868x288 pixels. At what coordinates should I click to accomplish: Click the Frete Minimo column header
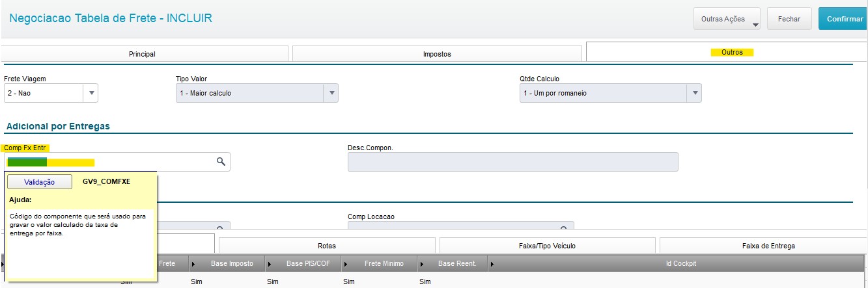(x=380, y=264)
